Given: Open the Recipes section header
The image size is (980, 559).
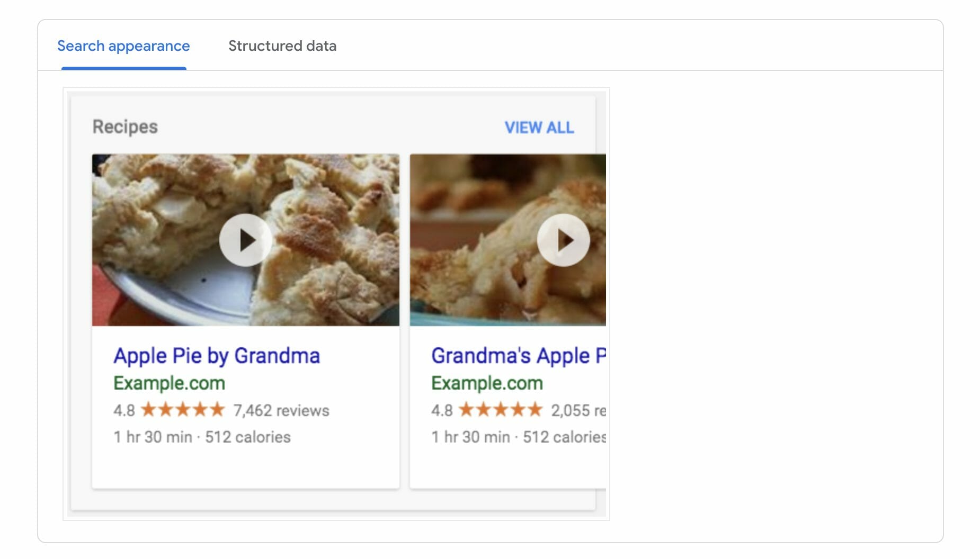Looking at the screenshot, I should coord(124,127).
